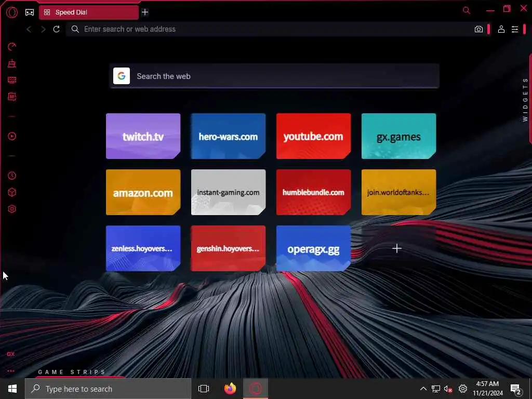This screenshot has width=532, height=399.
Task: Open the hero-wars.com tile
Action: (x=229, y=136)
